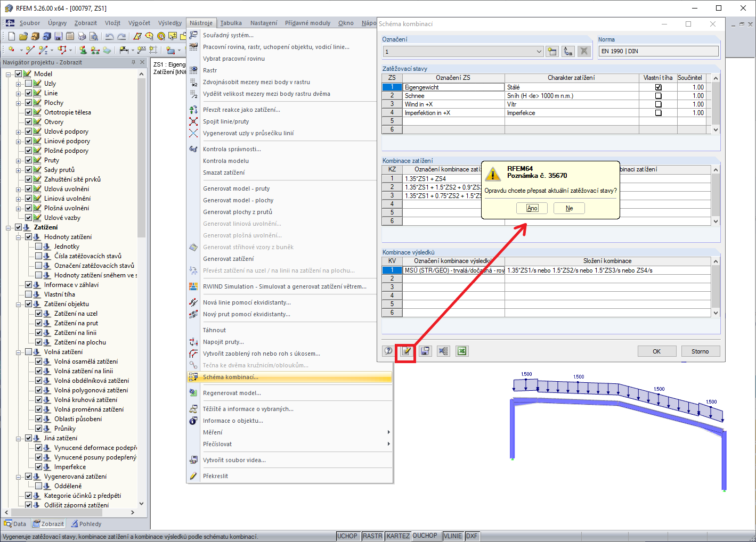Switch to the Pohledy navigator tab

click(x=86, y=524)
